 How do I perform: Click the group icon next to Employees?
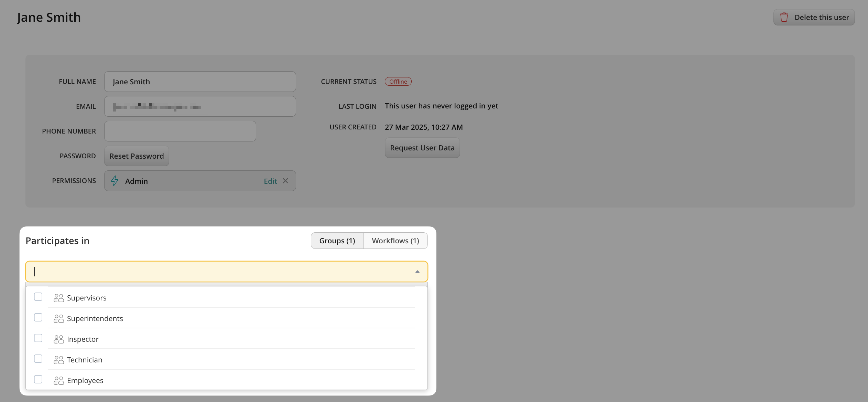click(58, 381)
